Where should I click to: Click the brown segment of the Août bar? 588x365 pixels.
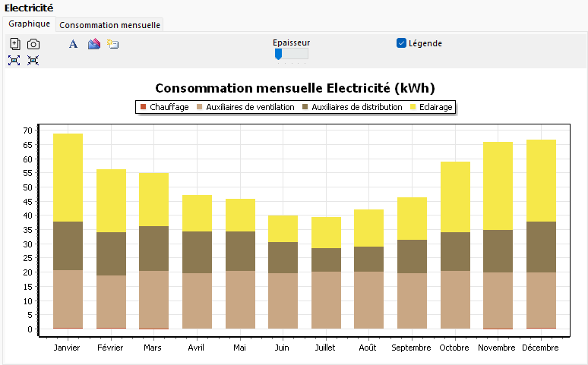click(x=368, y=259)
